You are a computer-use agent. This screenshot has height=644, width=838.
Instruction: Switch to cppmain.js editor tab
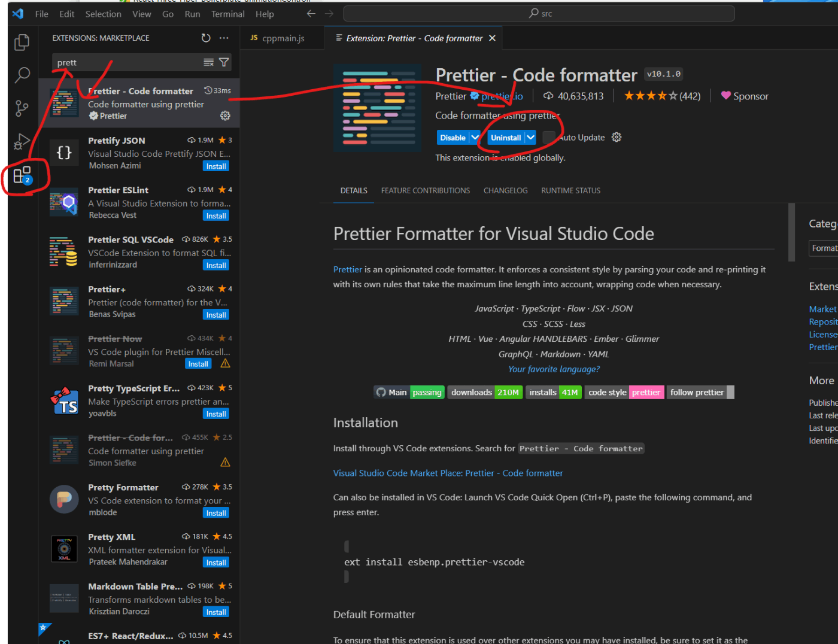pos(282,38)
